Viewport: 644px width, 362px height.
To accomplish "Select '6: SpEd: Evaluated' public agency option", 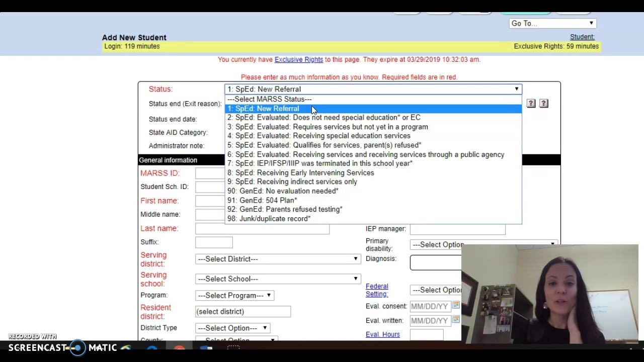I will point(373,154).
